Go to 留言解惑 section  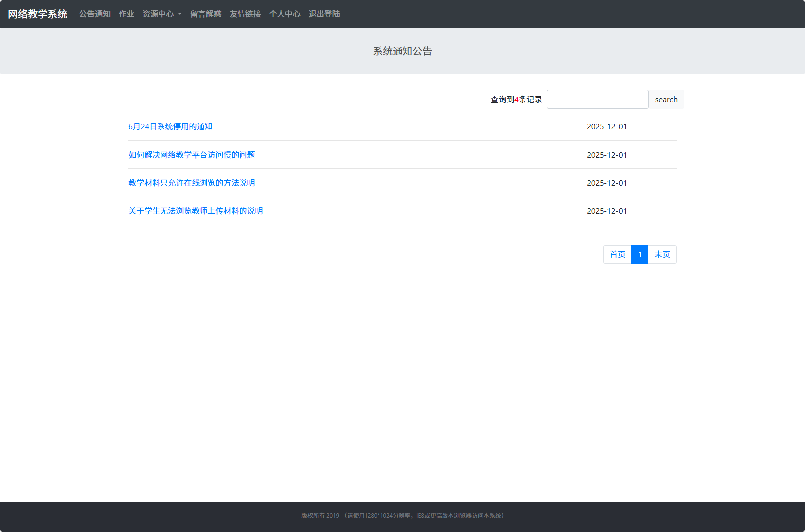[x=205, y=14]
